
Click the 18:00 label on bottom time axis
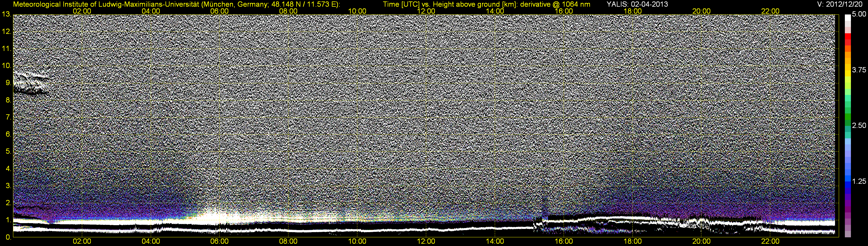coord(633,241)
